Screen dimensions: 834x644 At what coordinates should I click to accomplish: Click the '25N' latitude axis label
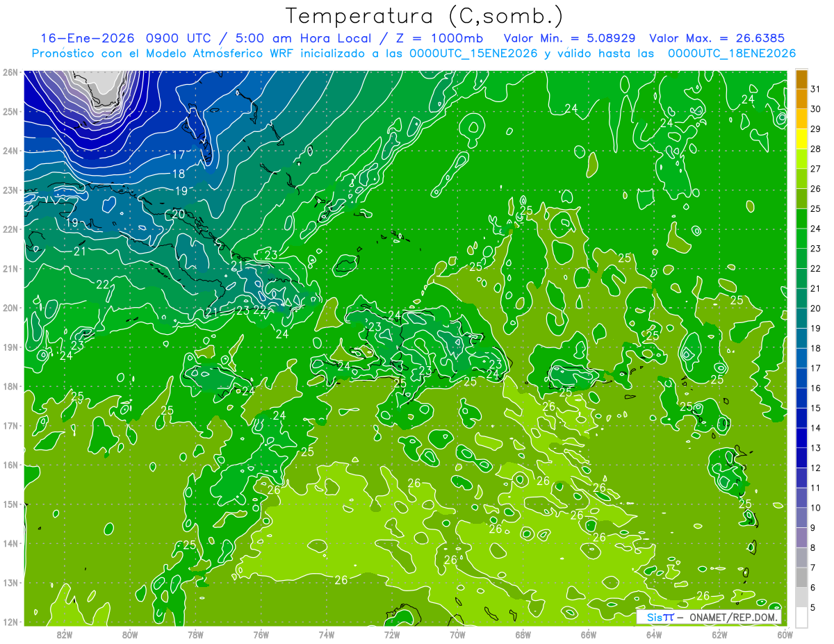[x=10, y=111]
